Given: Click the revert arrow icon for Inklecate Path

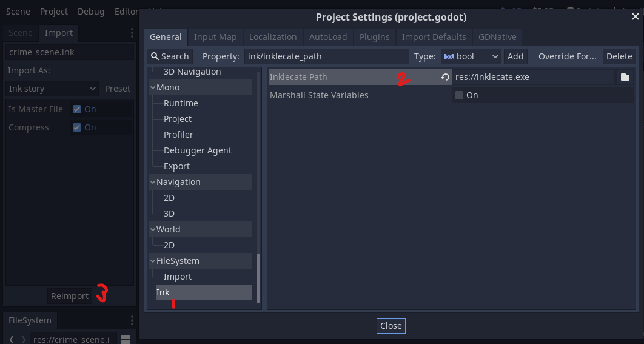Looking at the screenshot, I should (x=445, y=77).
